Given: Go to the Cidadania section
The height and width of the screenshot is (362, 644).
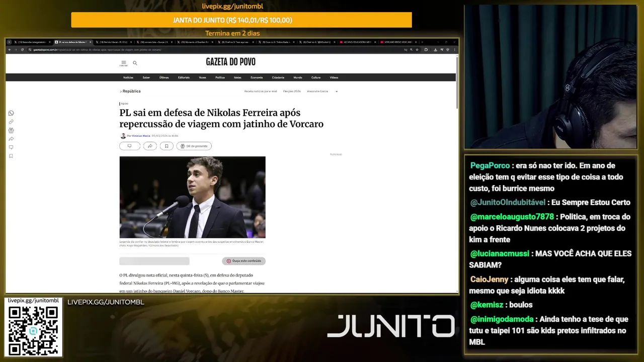Looking at the screenshot, I should pyautogui.click(x=278, y=77).
